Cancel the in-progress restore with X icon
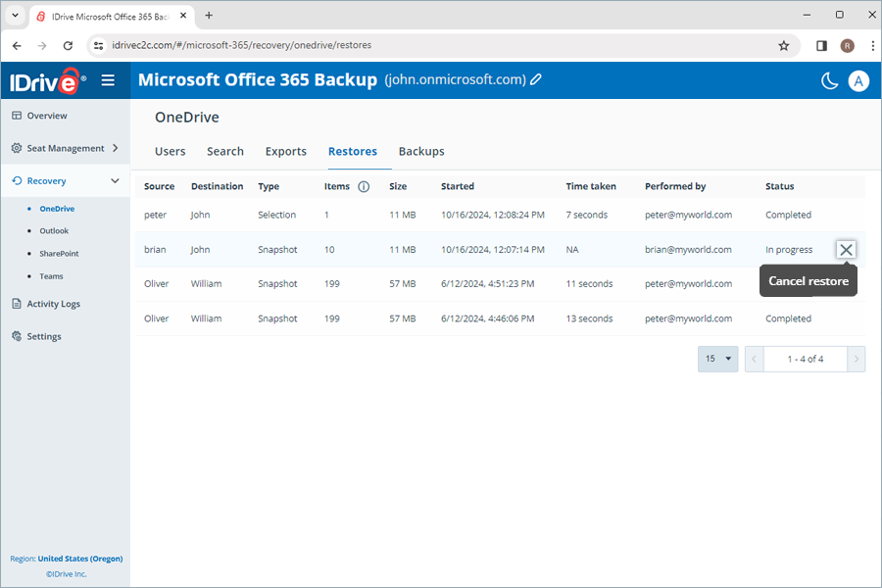The width and height of the screenshot is (882, 588). point(846,250)
